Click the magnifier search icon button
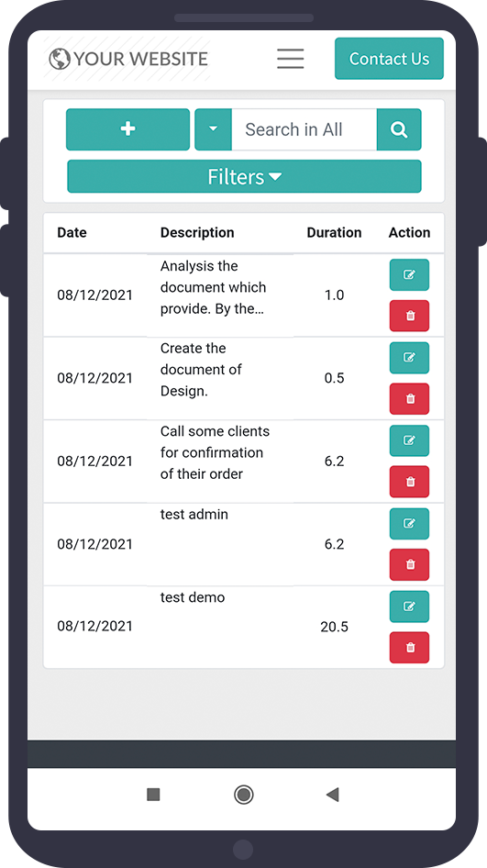 click(x=399, y=129)
